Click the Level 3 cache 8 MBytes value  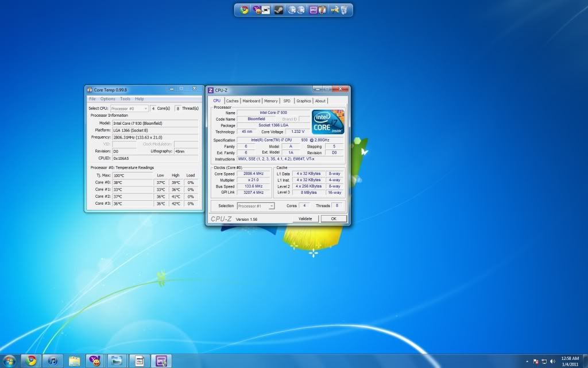tap(308, 192)
